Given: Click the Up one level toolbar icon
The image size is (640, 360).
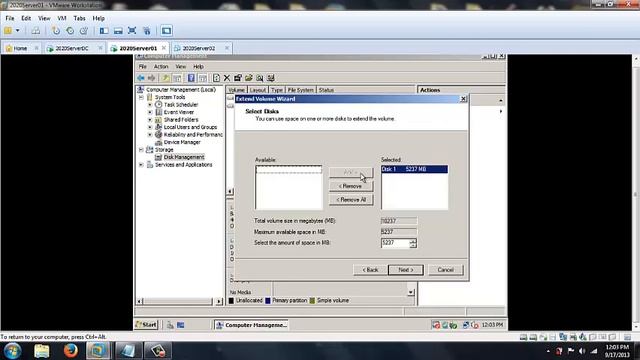Looking at the screenshot, I should pos(165,78).
